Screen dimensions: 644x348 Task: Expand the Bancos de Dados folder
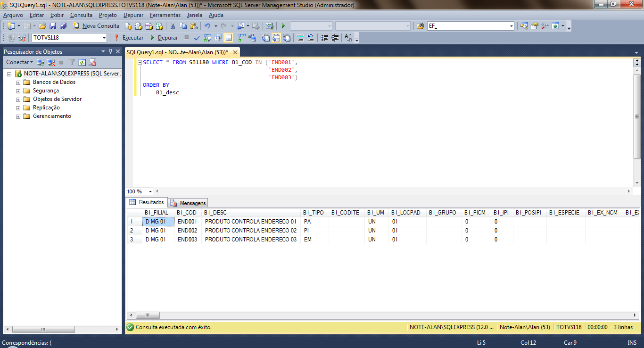coord(18,82)
